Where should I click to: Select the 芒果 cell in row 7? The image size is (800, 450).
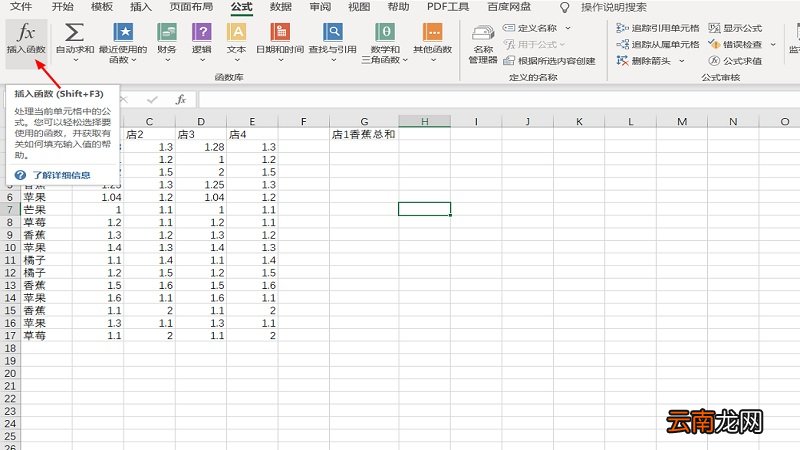[46, 210]
